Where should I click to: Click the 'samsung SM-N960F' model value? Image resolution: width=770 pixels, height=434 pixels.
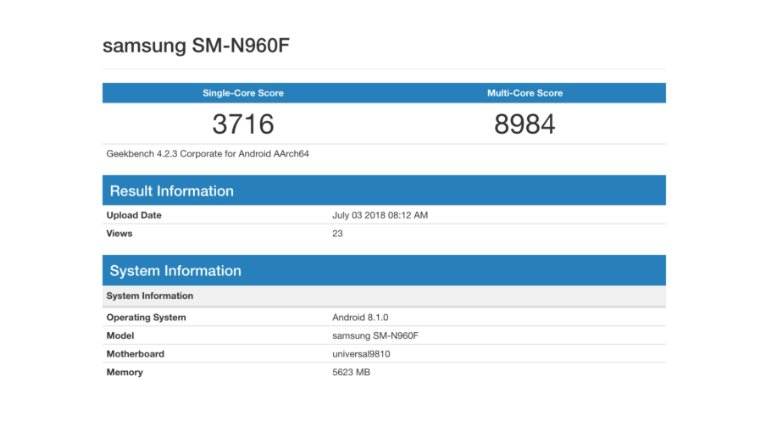(x=375, y=335)
